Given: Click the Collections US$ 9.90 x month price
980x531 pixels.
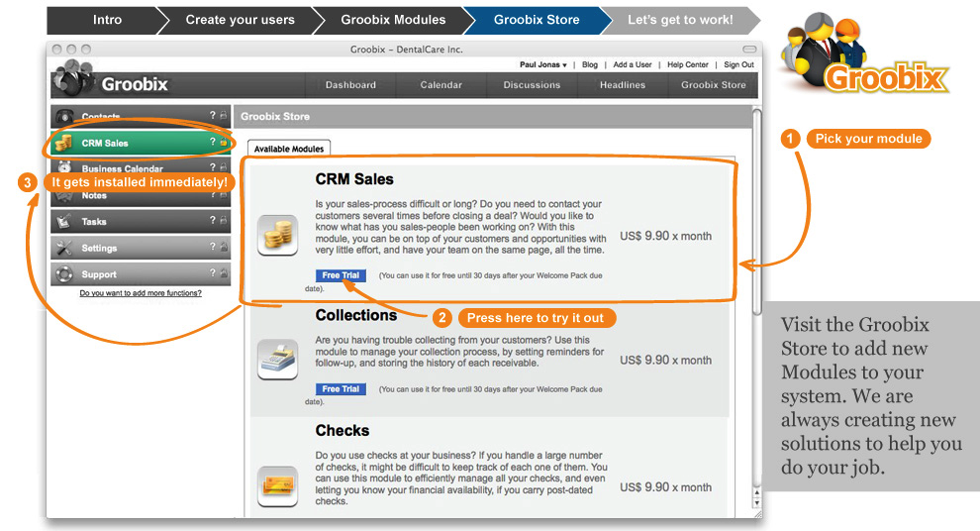Looking at the screenshot, I should (665, 361).
